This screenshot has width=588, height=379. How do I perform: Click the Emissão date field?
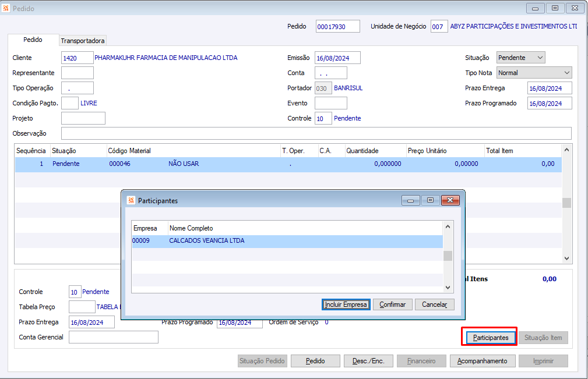coord(337,58)
